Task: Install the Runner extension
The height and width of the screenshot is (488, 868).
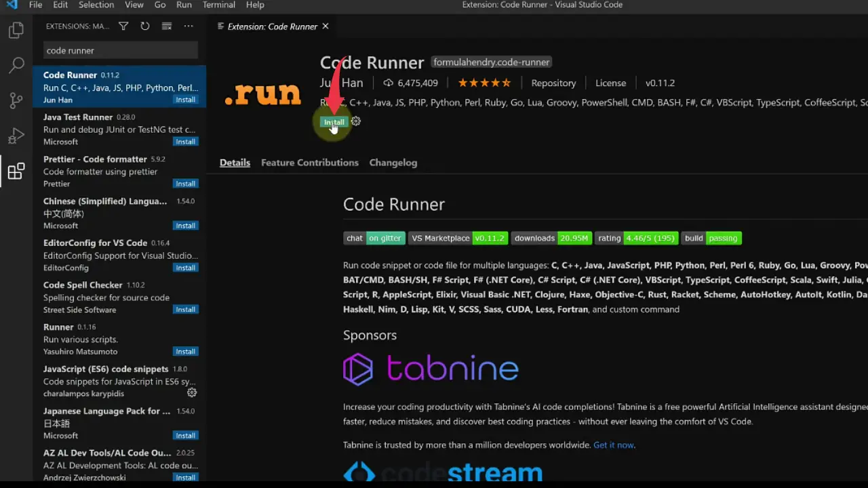Action: 185,352
